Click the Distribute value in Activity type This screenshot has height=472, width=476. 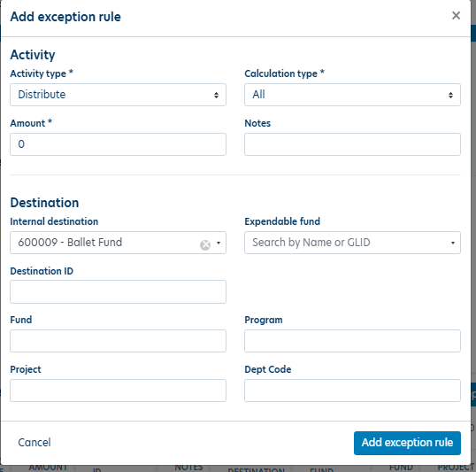[42, 95]
